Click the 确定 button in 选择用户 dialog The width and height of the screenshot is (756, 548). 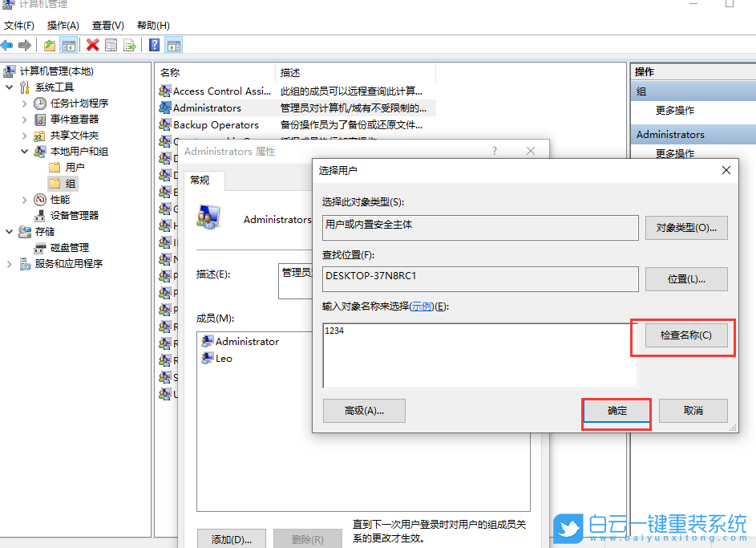coord(616,411)
